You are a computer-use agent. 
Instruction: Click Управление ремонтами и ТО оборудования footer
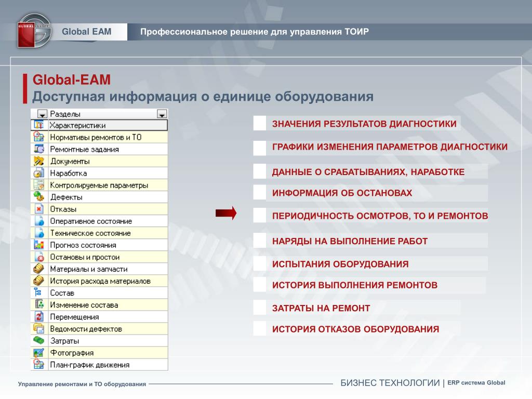click(x=82, y=384)
